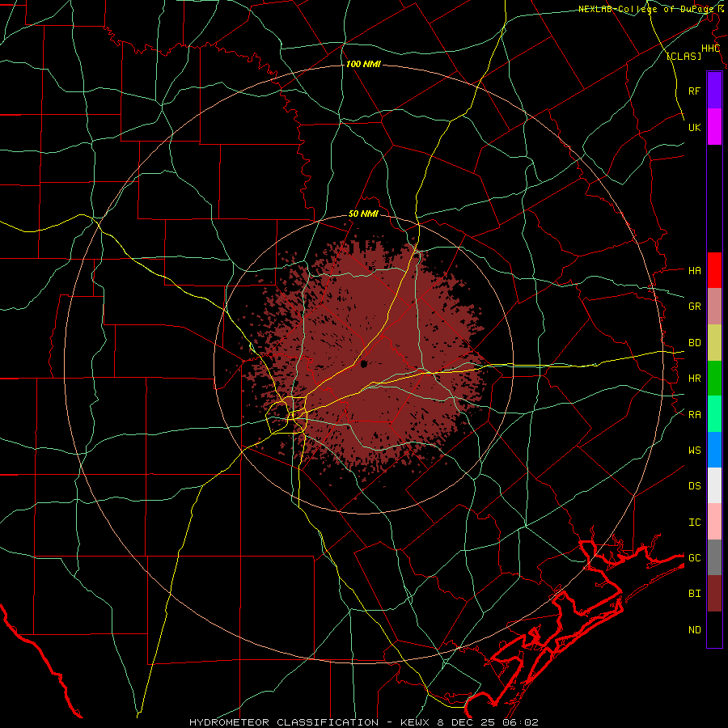728x728 pixels.
Task: Click the GR legend label
Action: [694, 307]
